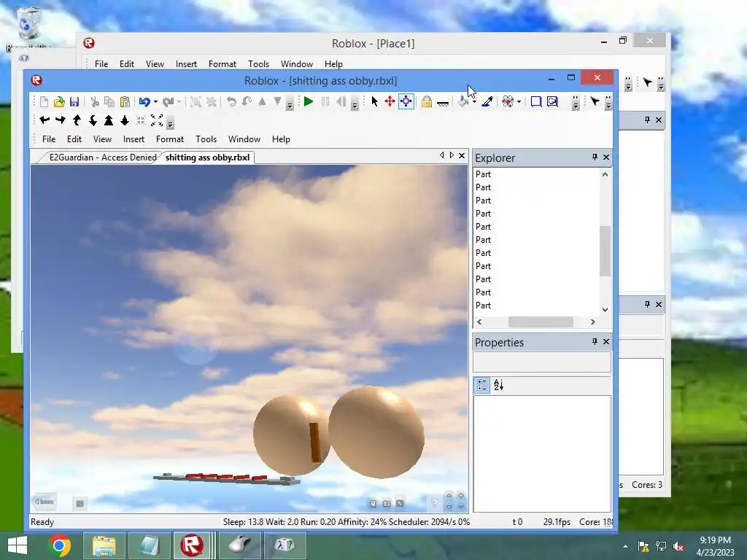Close the Explorer panel
Screen dimensions: 747x560
606,157
